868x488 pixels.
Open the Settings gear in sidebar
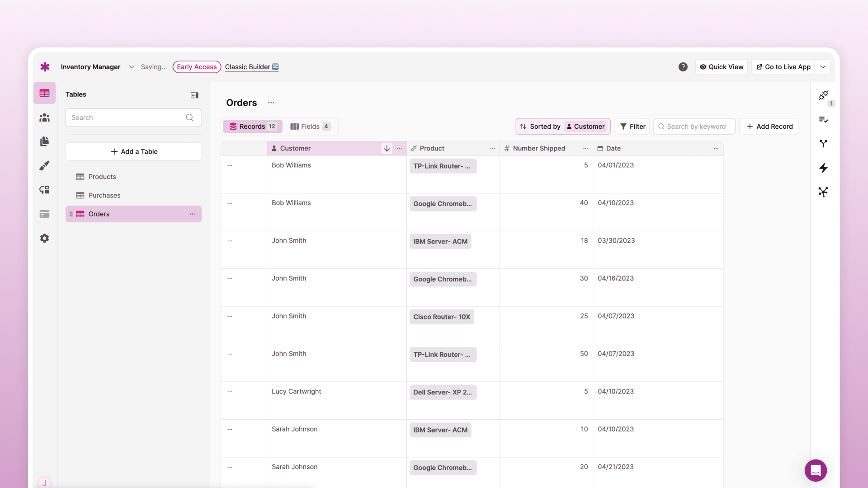(x=44, y=238)
